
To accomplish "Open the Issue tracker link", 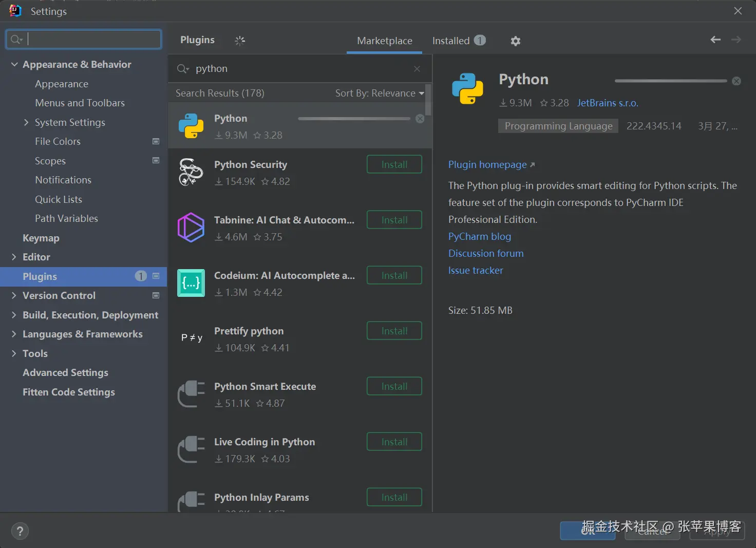I will [x=476, y=270].
